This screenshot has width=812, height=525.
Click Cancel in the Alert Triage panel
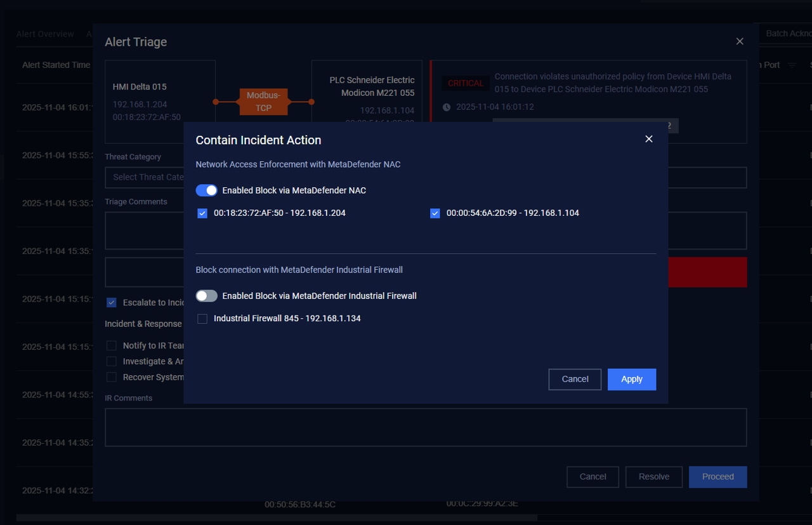[x=593, y=477]
